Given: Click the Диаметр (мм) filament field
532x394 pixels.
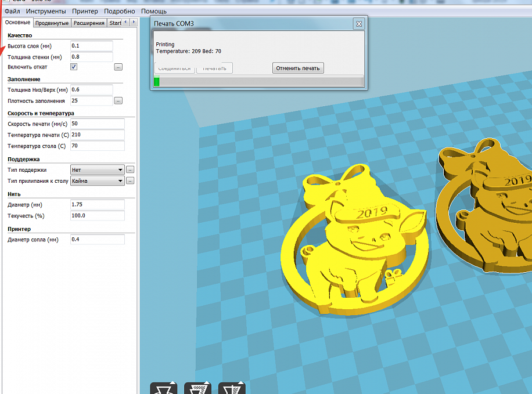Looking at the screenshot, I should tap(98, 204).
